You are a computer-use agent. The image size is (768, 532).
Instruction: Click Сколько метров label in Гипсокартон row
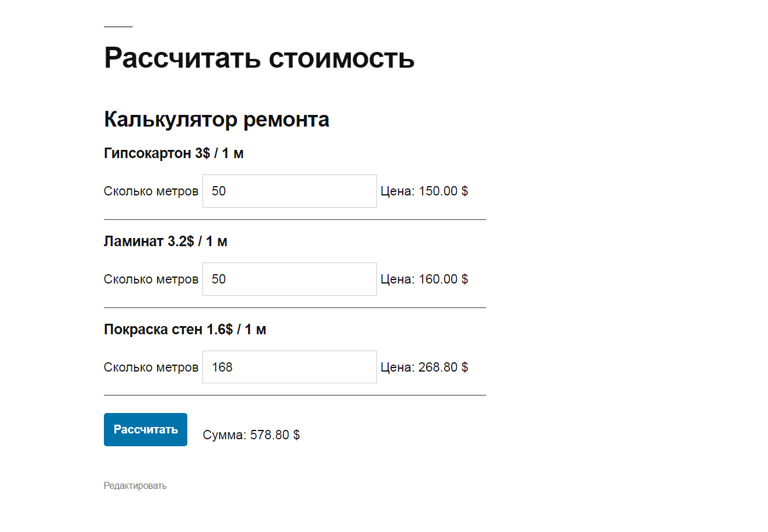151,191
